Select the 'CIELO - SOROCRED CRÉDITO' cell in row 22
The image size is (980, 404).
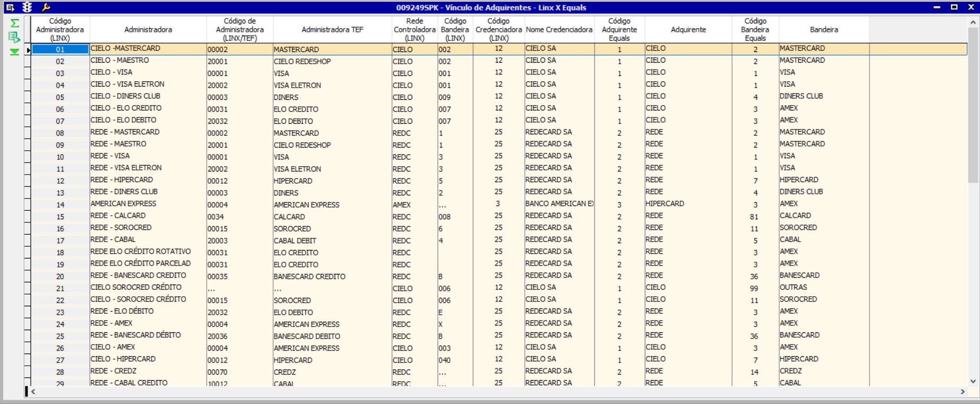point(148,299)
